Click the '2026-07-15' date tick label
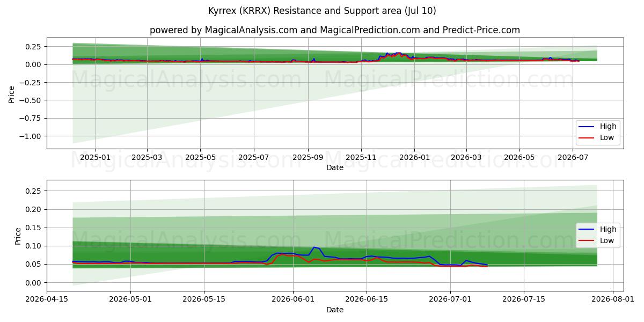Viewport: 644px width, 322px height. pyautogui.click(x=524, y=299)
